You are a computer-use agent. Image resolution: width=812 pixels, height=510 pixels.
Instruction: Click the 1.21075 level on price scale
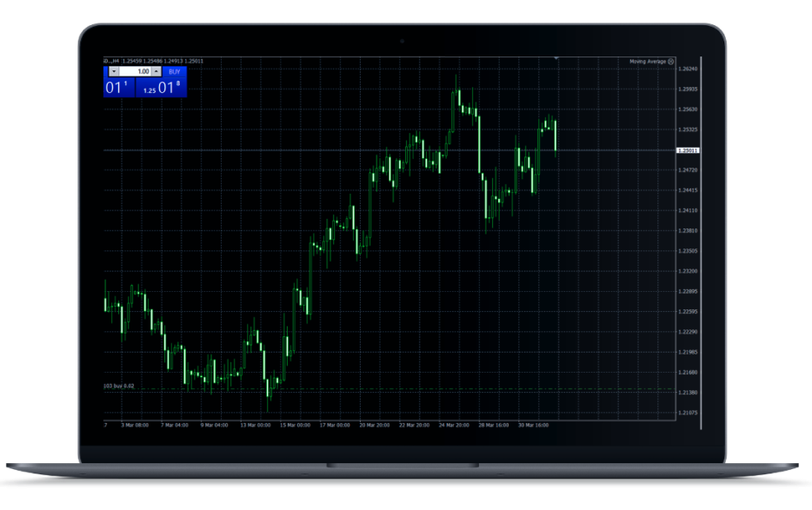690,413
